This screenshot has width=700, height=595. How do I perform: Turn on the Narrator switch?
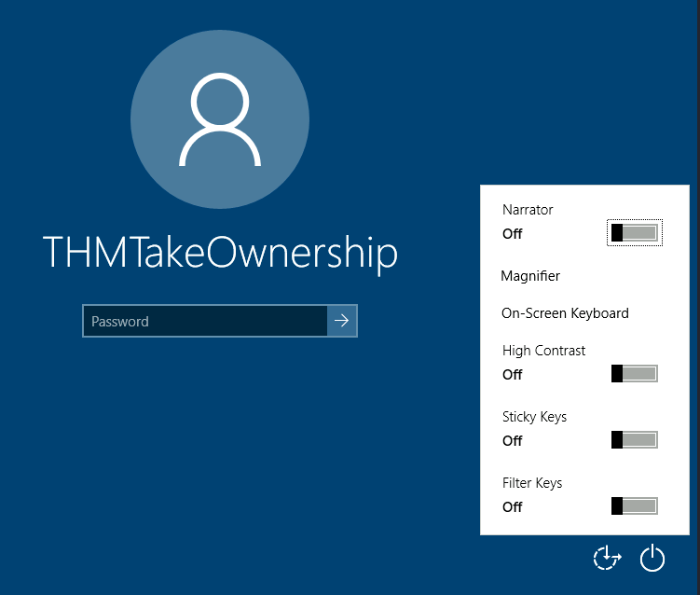pyautogui.click(x=635, y=232)
